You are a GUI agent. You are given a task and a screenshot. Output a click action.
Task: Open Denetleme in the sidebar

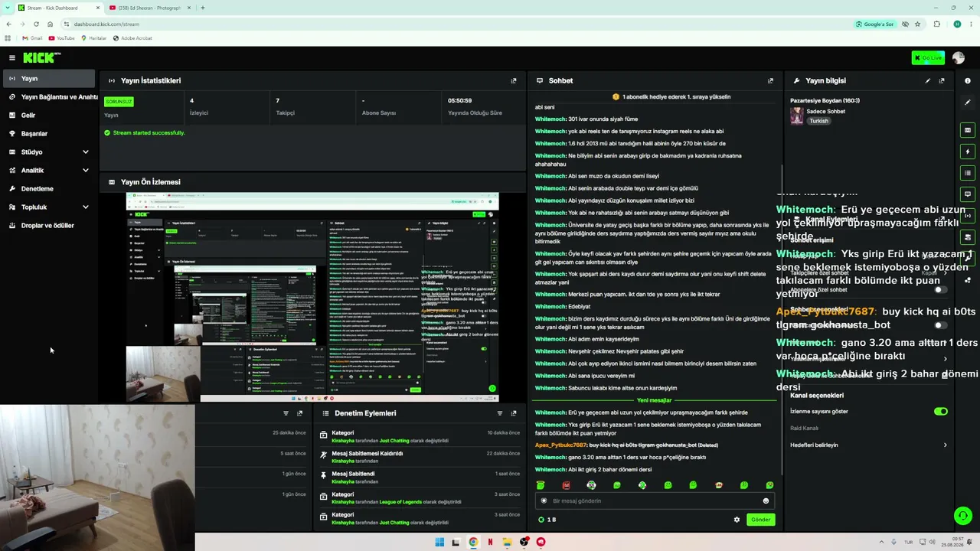[x=49, y=189]
